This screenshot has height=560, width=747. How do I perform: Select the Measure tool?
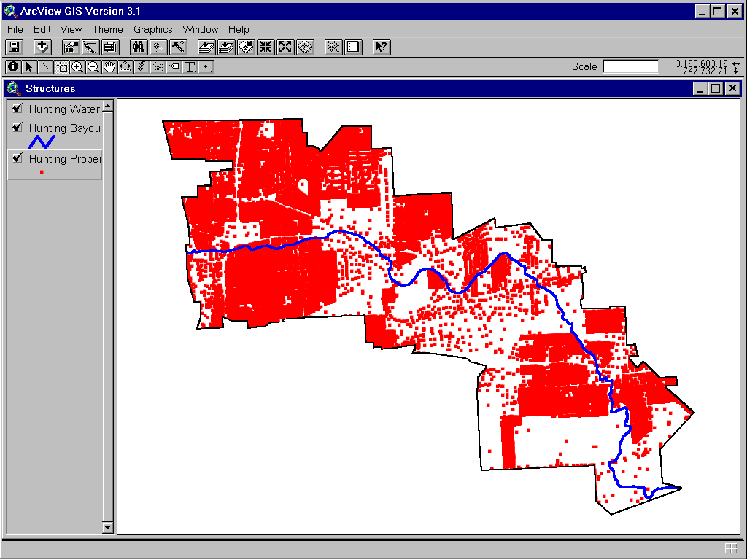pos(125,66)
